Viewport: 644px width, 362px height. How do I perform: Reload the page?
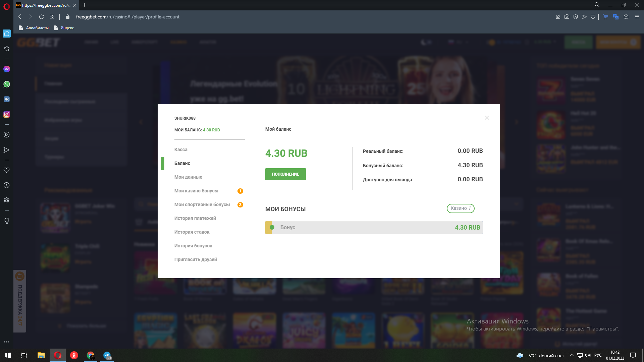tap(41, 17)
